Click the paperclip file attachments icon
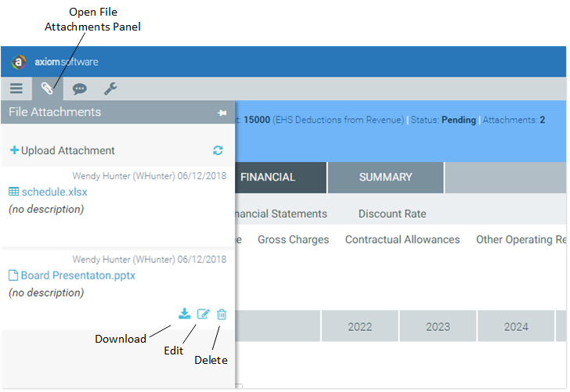 (47, 88)
